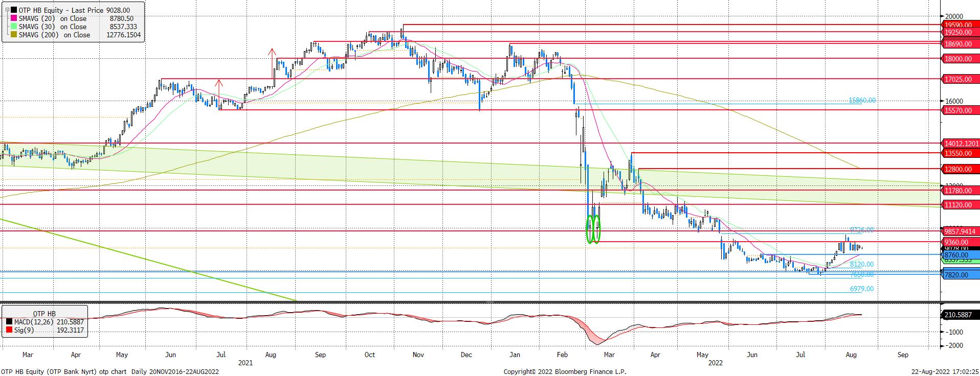
Task: Click the 8120.00 cyan level annotation
Action: point(862,265)
